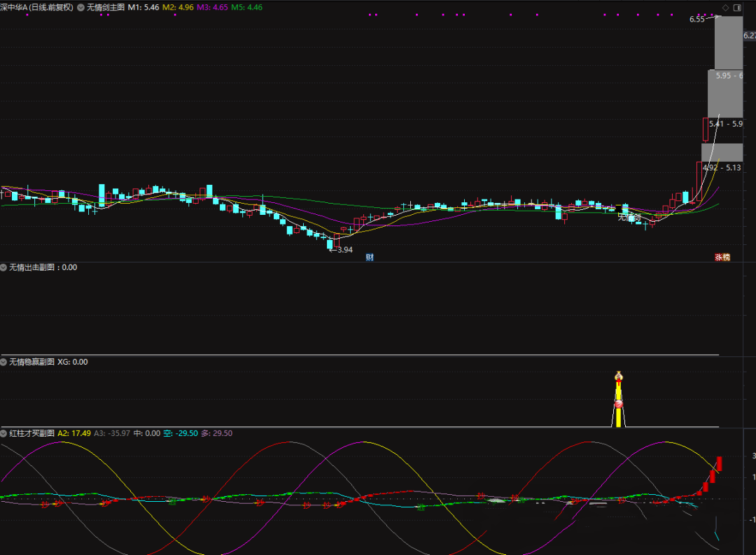Screen dimensions: 756x555
Task: Click the 6.27 price axis tag
Action: click(x=748, y=35)
